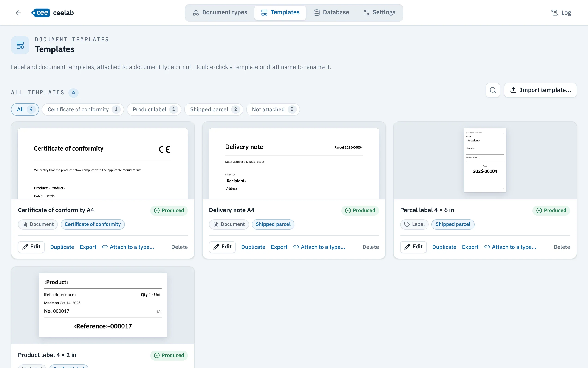Click the back arrow icon
Screen dimensions: 588x368
[x=18, y=13]
